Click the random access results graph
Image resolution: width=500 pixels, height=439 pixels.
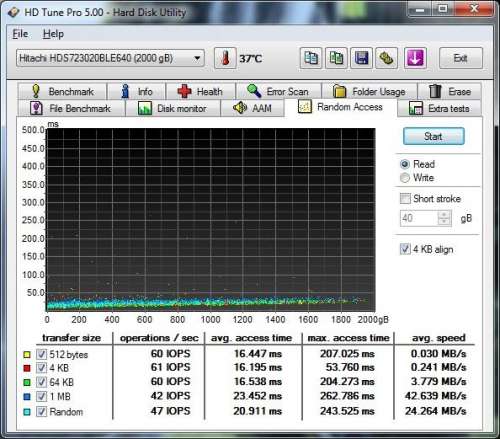pyautogui.click(x=211, y=220)
